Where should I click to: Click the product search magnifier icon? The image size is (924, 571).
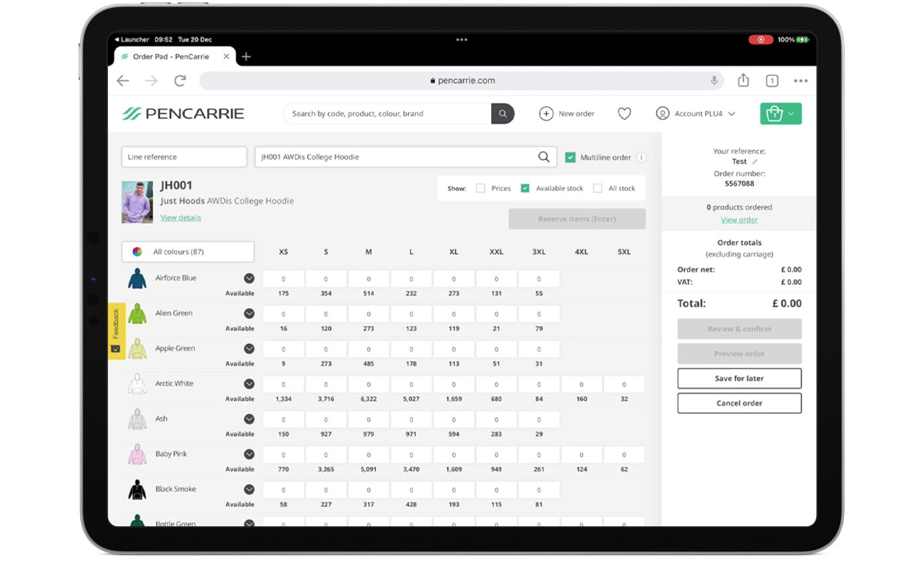click(x=544, y=157)
